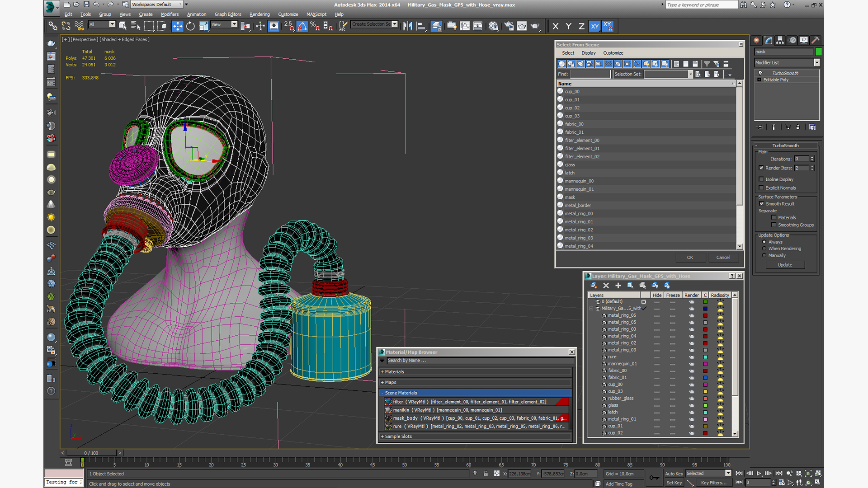Select Always update option
The width and height of the screenshot is (868, 488).
coord(764,242)
